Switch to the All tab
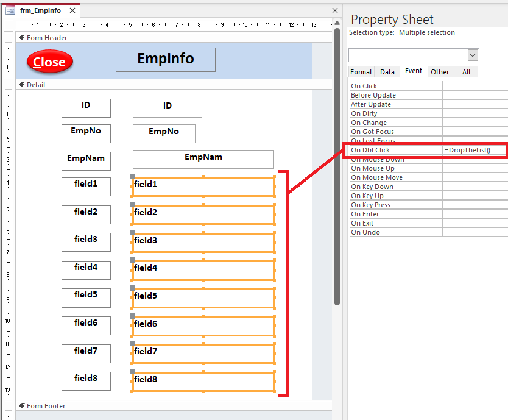 point(466,72)
